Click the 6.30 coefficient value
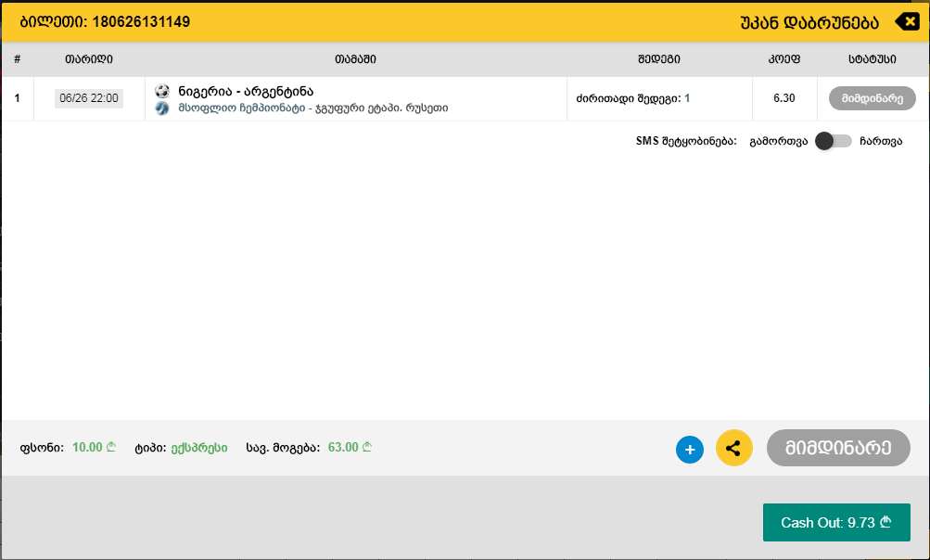Screen dimensions: 930x560 784,98
